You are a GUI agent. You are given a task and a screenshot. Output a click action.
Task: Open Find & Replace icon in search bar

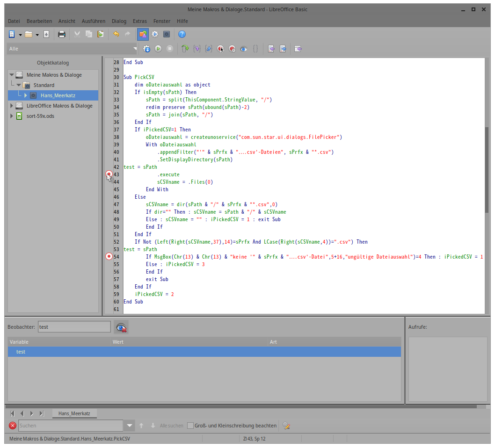[286, 426]
